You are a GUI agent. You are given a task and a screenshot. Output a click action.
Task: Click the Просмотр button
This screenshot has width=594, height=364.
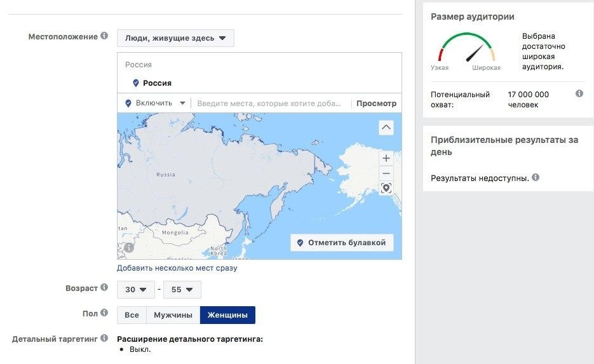tap(376, 104)
